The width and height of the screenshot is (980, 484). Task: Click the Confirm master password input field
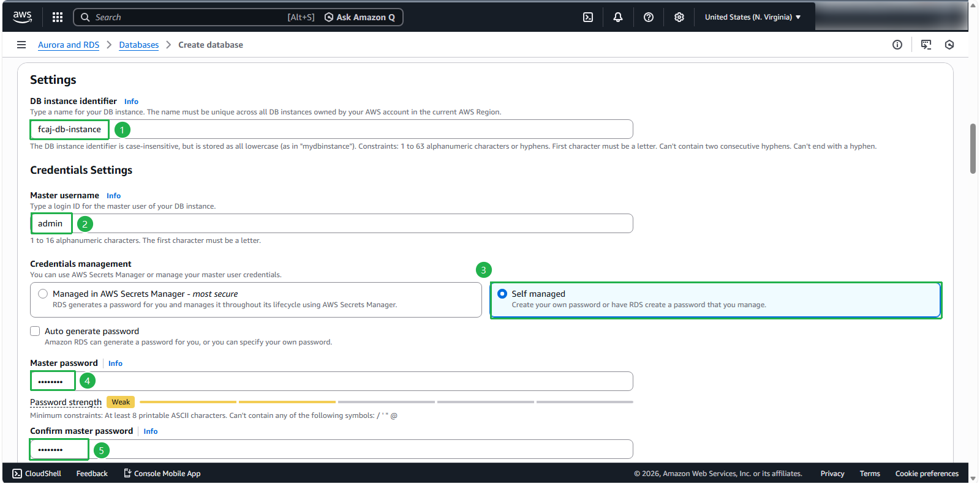click(x=331, y=449)
